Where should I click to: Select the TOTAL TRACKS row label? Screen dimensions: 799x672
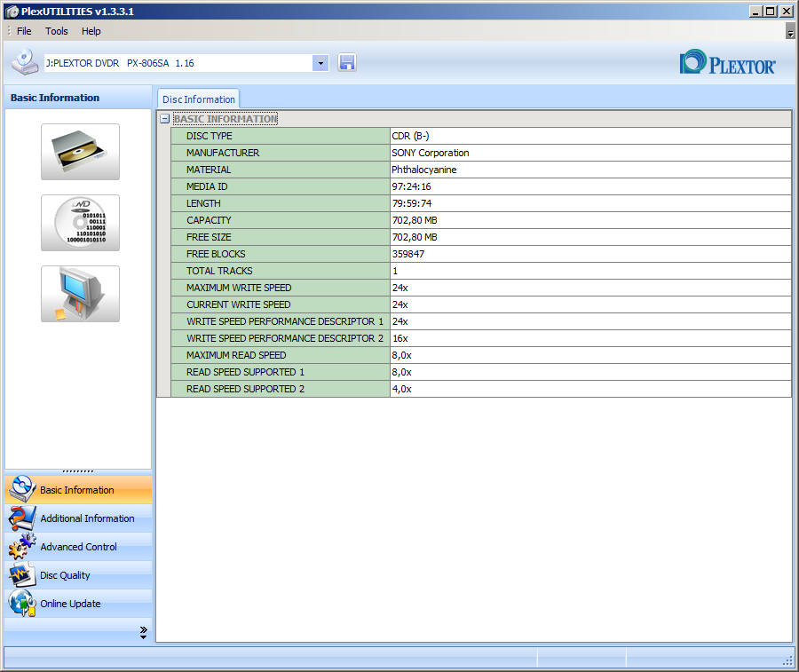click(x=281, y=271)
